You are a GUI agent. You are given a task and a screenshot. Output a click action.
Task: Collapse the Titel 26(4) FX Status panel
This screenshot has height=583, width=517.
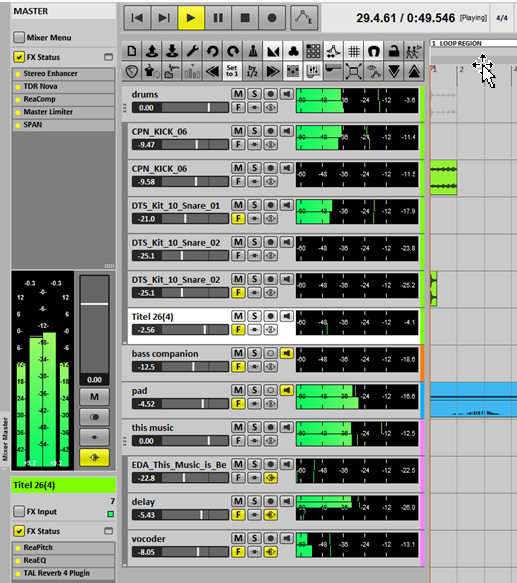point(108,531)
